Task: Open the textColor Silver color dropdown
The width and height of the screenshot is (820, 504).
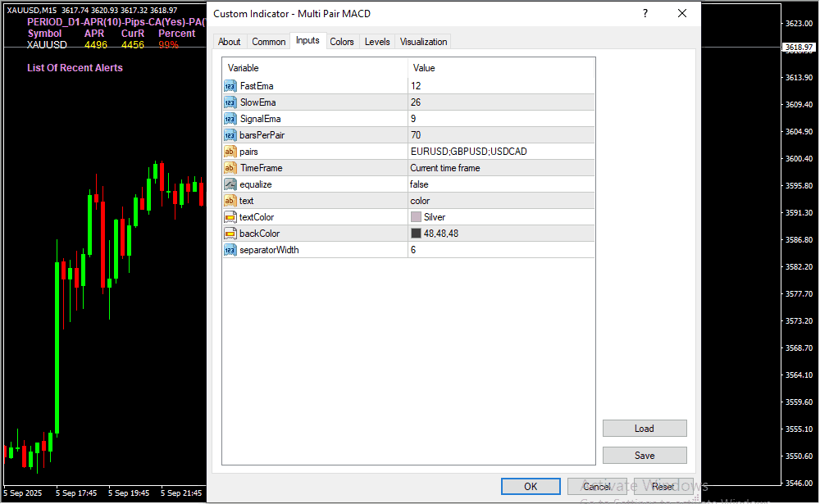Action: coord(501,217)
